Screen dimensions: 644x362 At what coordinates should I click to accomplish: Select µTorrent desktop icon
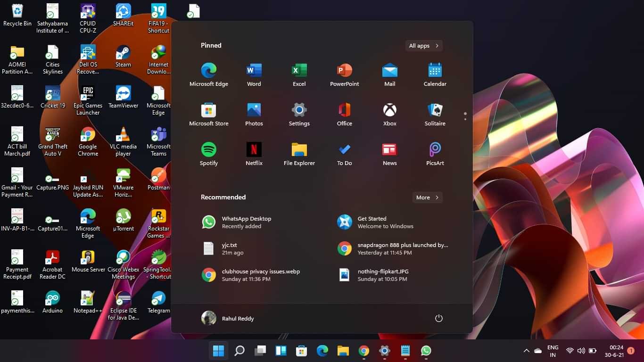123,220
